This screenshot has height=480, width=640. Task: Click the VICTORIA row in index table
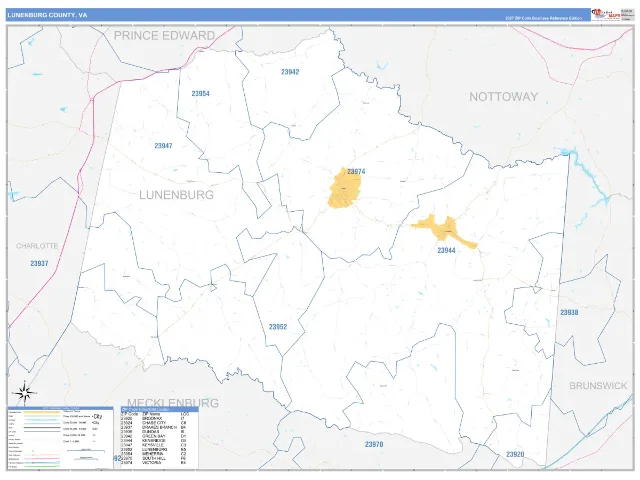coord(154,462)
